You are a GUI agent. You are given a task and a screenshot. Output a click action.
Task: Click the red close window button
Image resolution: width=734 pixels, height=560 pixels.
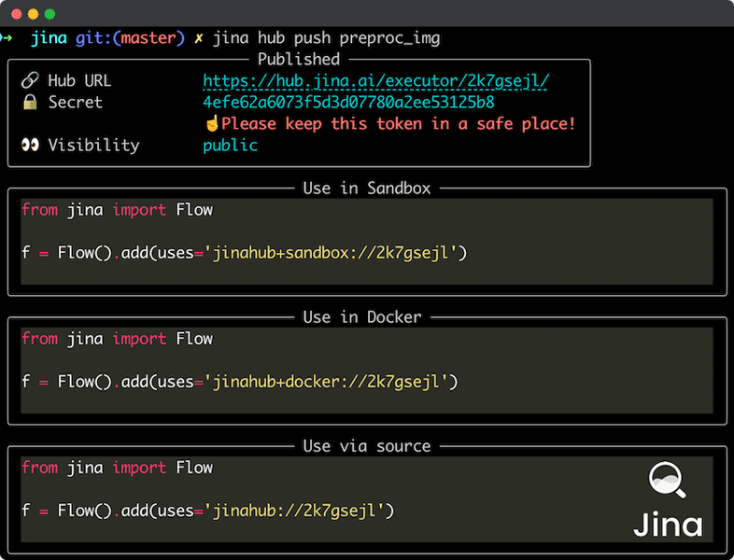click(x=17, y=14)
